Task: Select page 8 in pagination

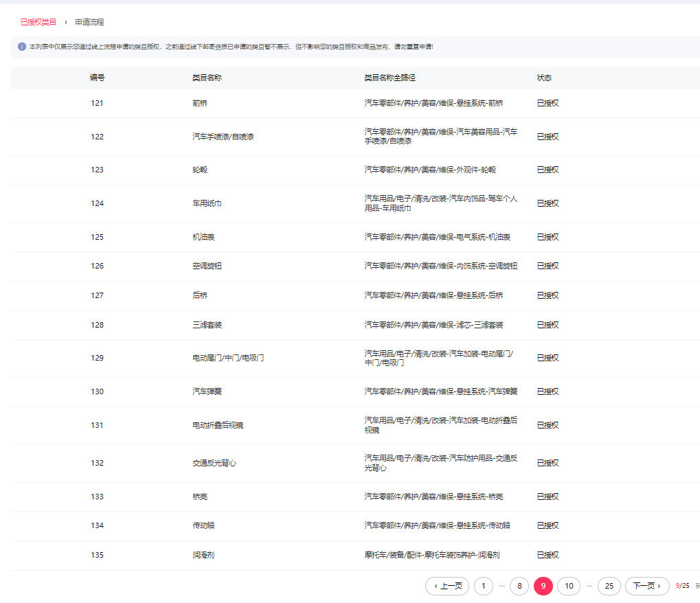Action: (x=519, y=586)
